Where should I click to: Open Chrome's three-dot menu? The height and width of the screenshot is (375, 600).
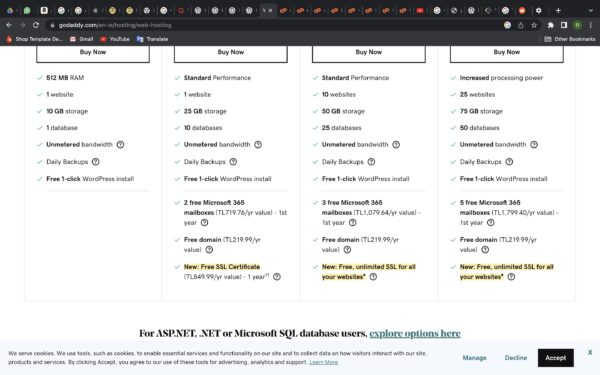(x=590, y=25)
